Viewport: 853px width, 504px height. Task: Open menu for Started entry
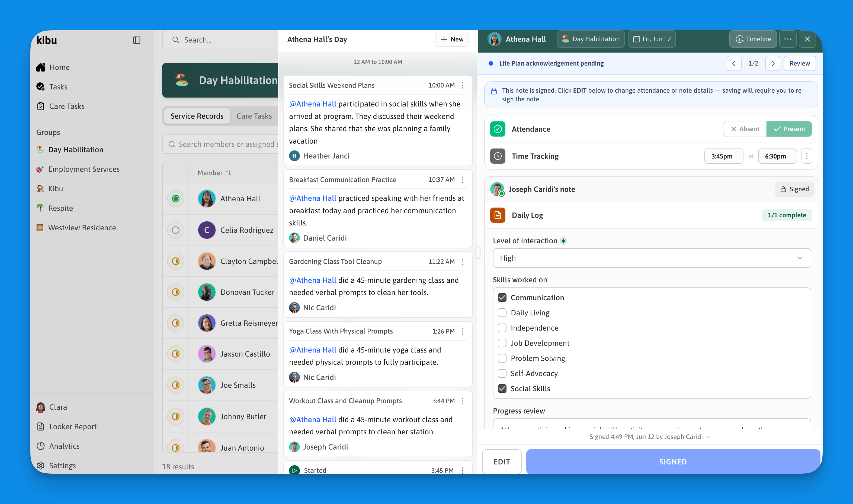pos(463,470)
